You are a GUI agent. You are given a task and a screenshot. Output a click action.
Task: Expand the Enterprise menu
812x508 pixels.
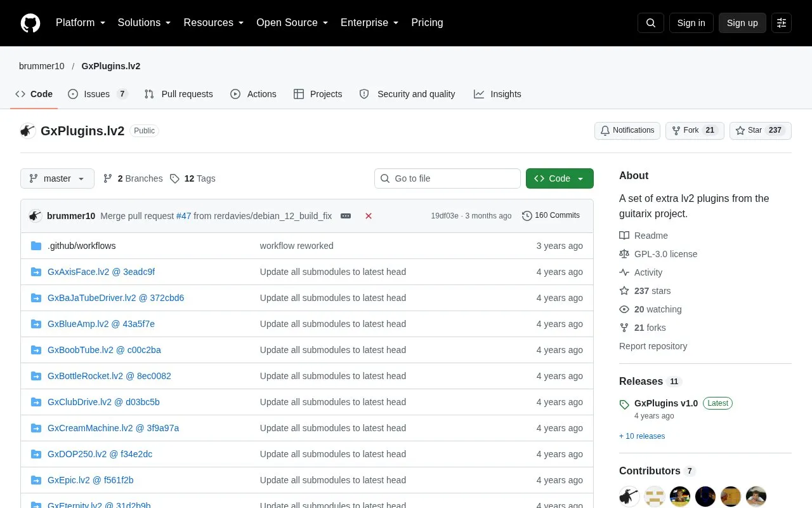coord(370,23)
